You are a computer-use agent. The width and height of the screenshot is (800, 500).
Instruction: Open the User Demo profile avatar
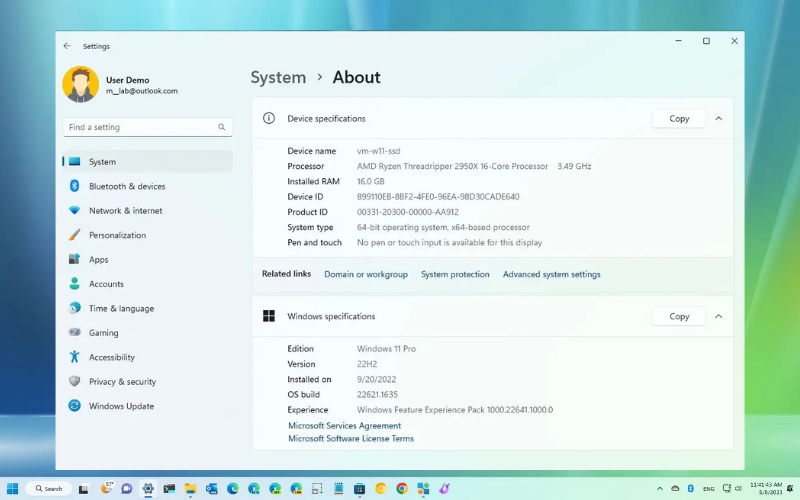(x=81, y=84)
